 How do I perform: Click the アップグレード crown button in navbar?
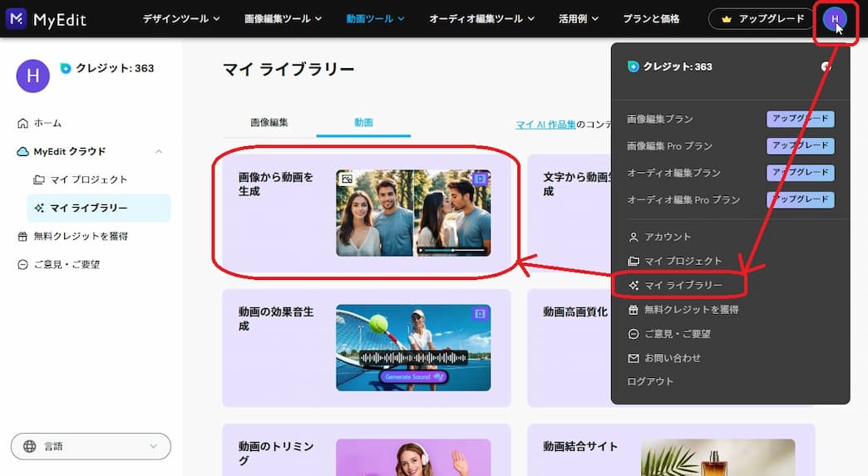[x=762, y=18]
